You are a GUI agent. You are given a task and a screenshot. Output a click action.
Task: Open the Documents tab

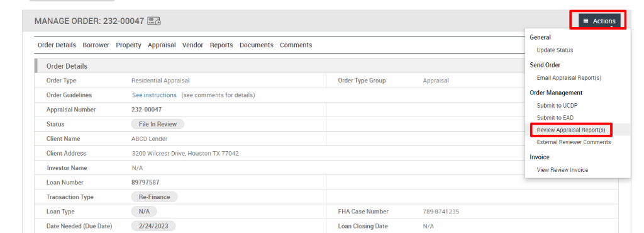click(257, 45)
